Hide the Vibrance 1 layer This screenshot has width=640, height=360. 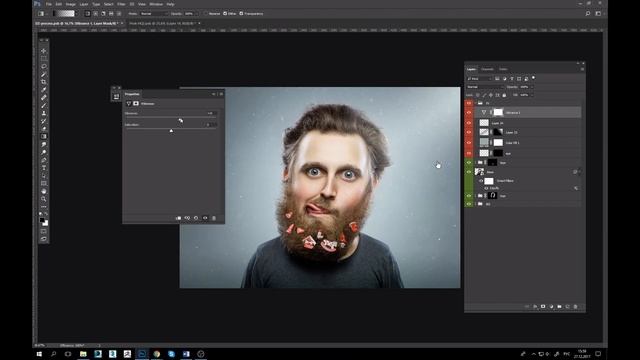[469, 112]
